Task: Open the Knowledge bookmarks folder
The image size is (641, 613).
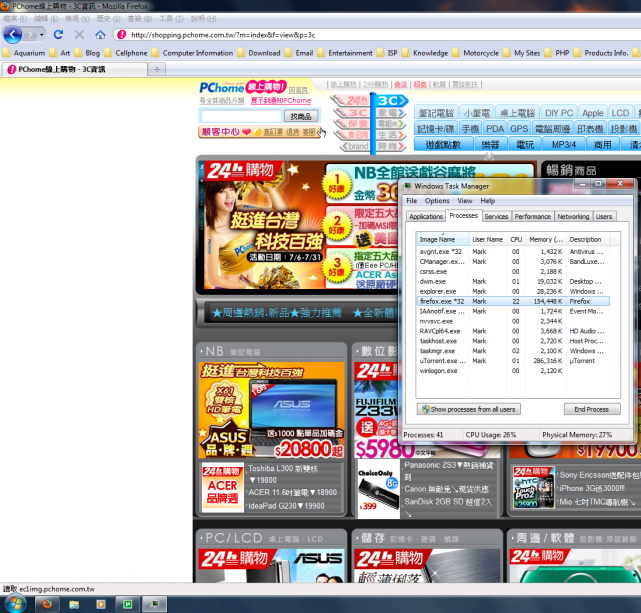Action: (425, 53)
